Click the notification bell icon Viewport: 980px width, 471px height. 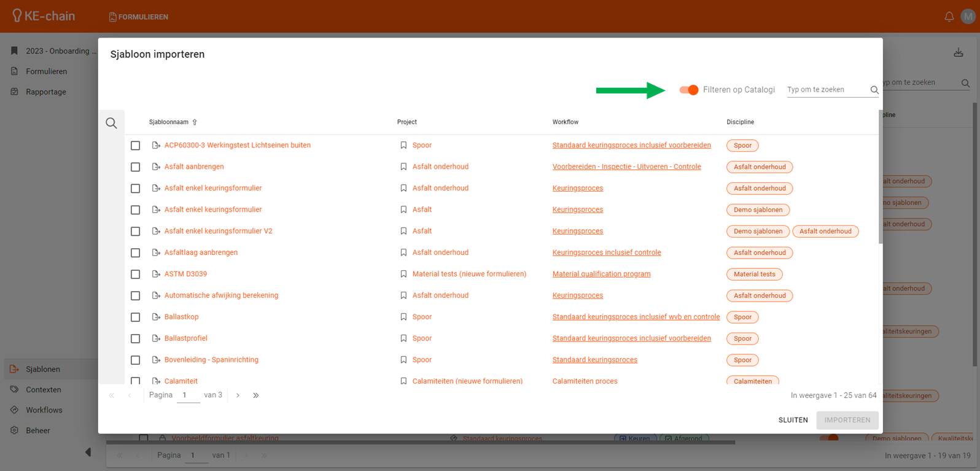tap(949, 17)
